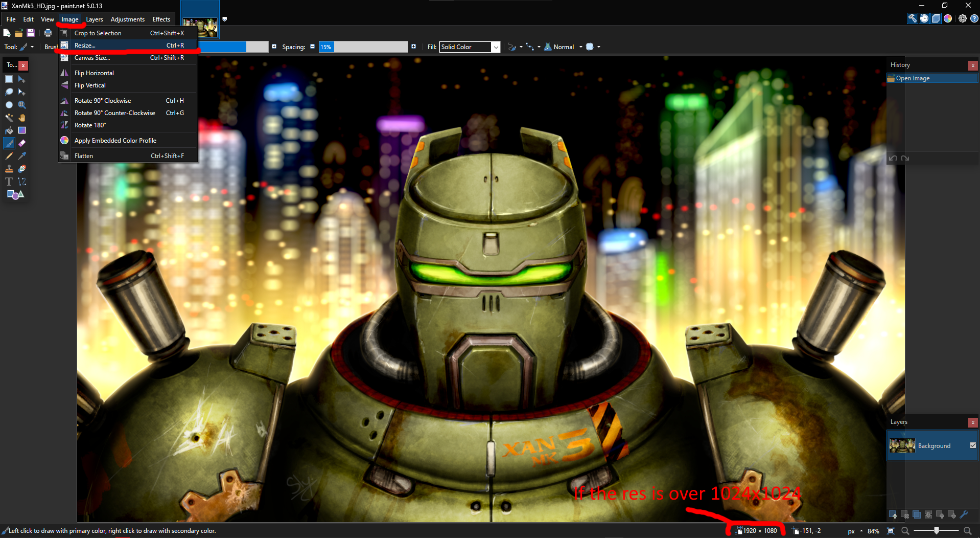Choose Resize... from the Image menu
The height and width of the screenshot is (538, 980).
128,46
